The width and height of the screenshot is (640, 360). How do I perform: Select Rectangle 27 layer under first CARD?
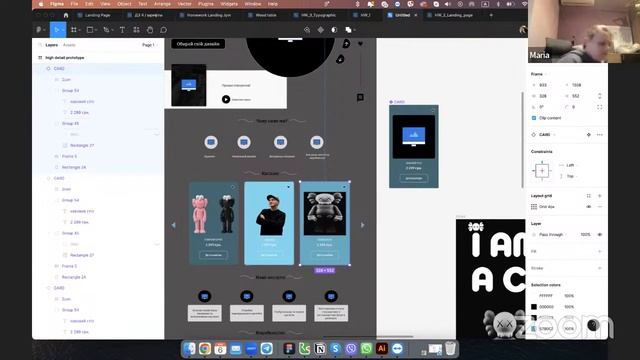[82, 145]
